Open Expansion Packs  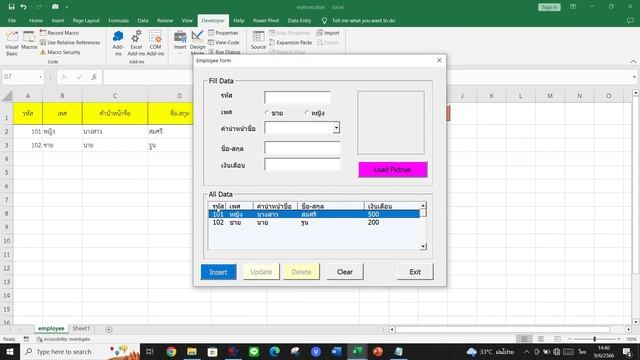(x=290, y=42)
